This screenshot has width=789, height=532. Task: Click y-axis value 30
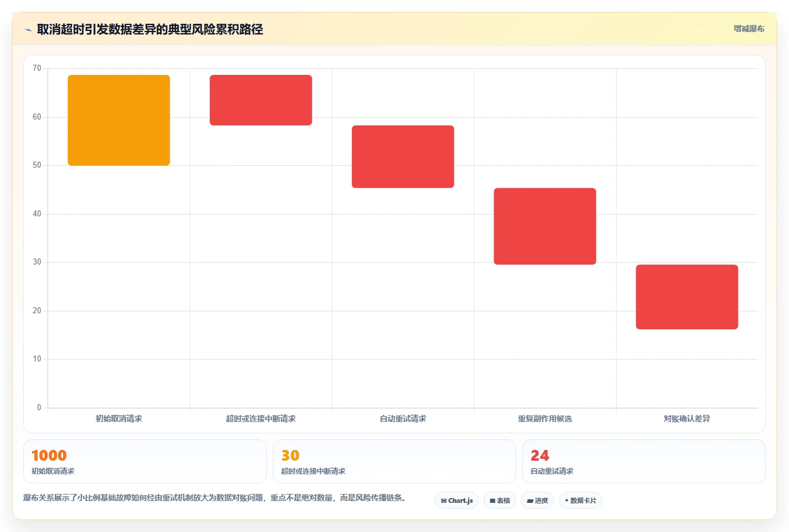[x=37, y=262]
